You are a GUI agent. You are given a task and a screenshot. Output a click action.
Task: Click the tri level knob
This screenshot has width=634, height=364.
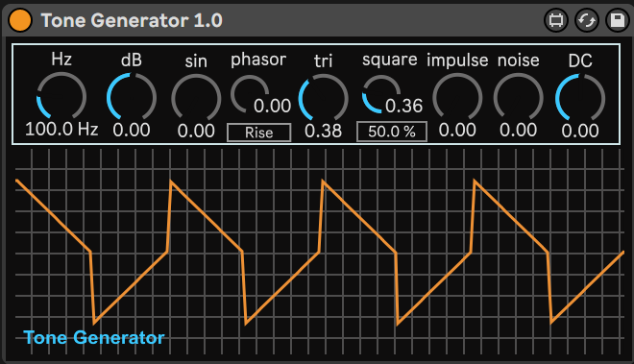tap(323, 98)
